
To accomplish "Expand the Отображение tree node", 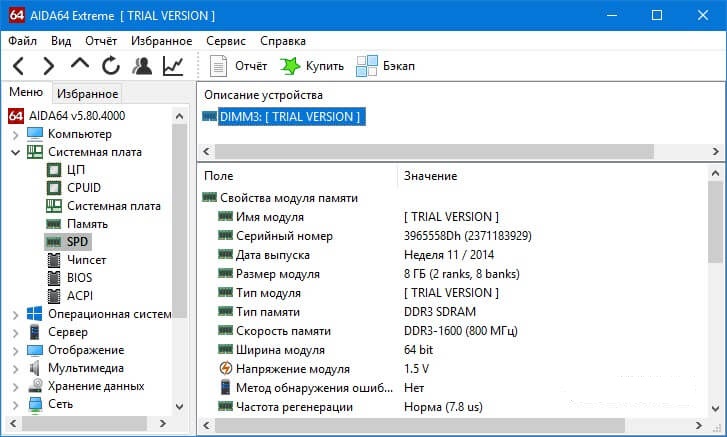I will click(x=15, y=351).
